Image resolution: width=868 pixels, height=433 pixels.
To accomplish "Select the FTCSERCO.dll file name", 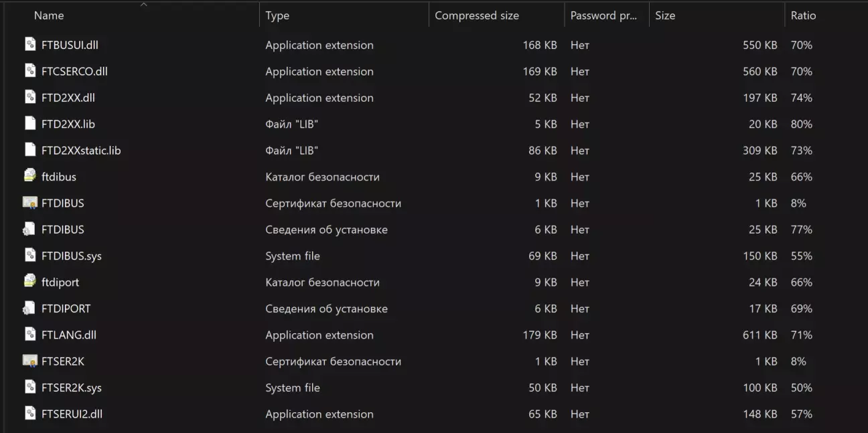I will click(x=74, y=72).
